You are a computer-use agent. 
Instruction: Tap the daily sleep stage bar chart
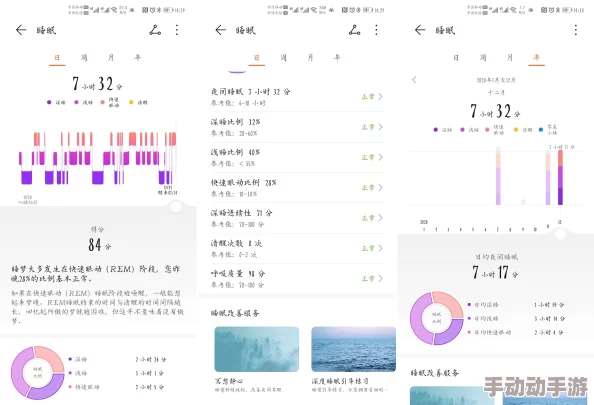pos(98,158)
